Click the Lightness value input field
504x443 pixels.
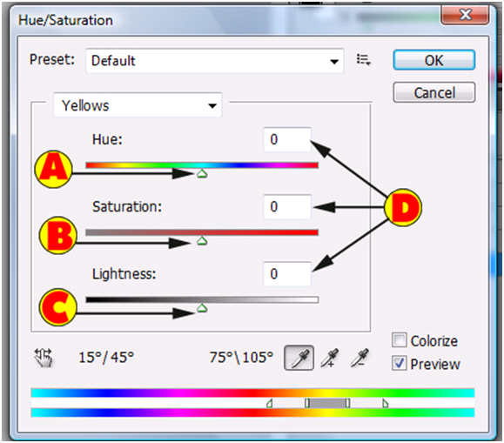pos(287,274)
